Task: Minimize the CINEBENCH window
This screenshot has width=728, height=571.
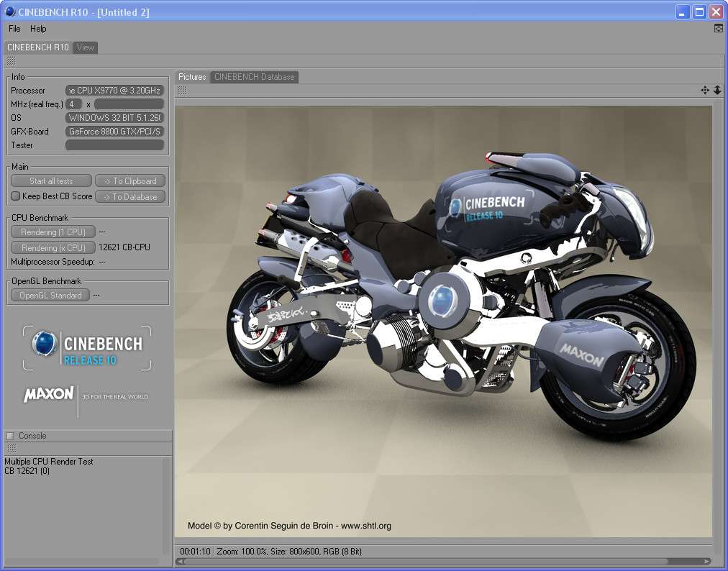Action: tap(682, 12)
